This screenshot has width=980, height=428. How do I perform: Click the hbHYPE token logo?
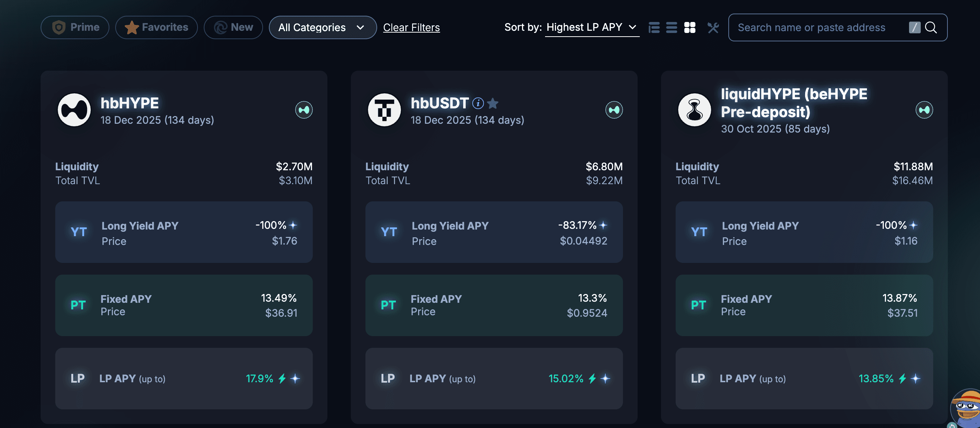(x=74, y=110)
